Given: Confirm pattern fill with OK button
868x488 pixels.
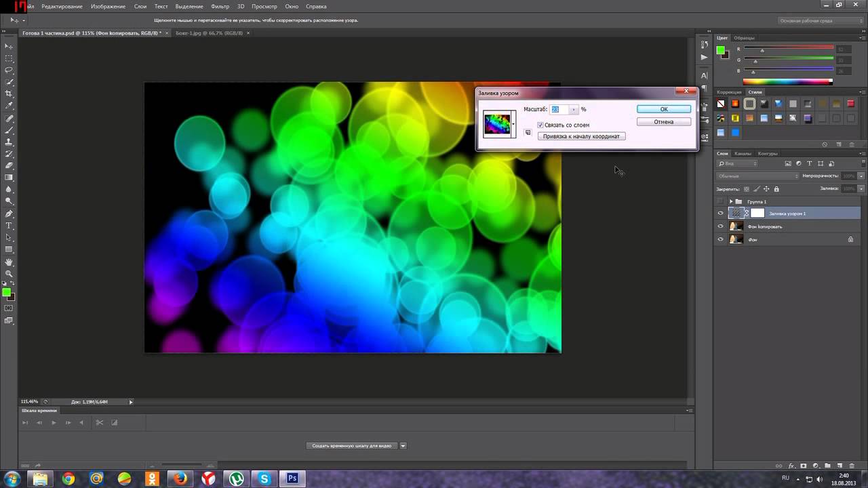Looking at the screenshot, I should pos(663,109).
